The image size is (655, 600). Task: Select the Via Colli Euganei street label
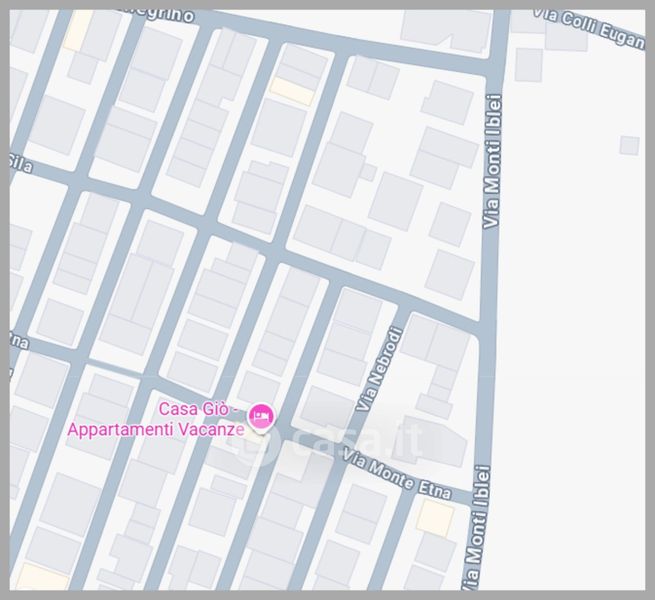click(x=589, y=27)
